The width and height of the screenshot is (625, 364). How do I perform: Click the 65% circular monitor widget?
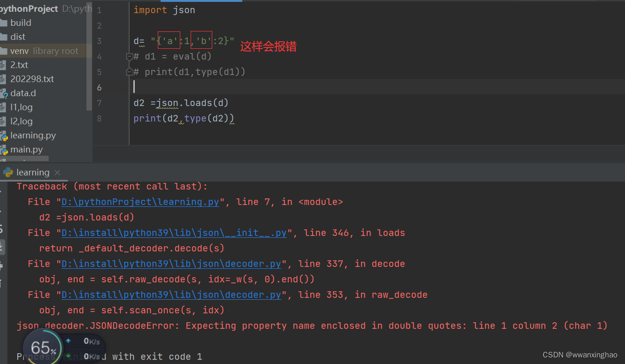click(x=42, y=347)
